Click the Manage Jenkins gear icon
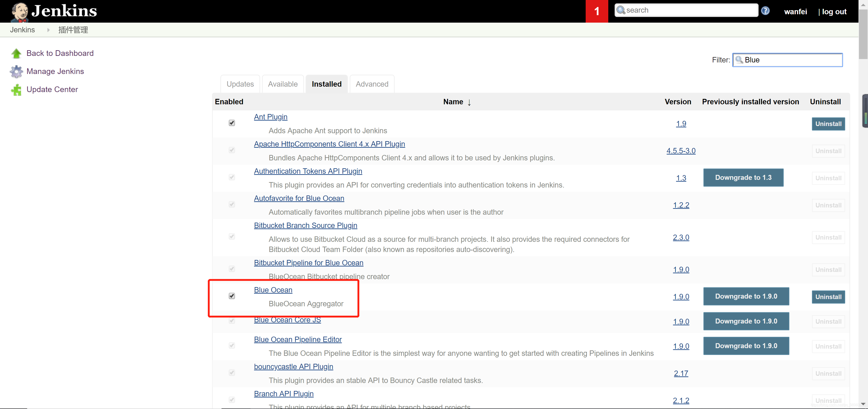 click(x=16, y=71)
